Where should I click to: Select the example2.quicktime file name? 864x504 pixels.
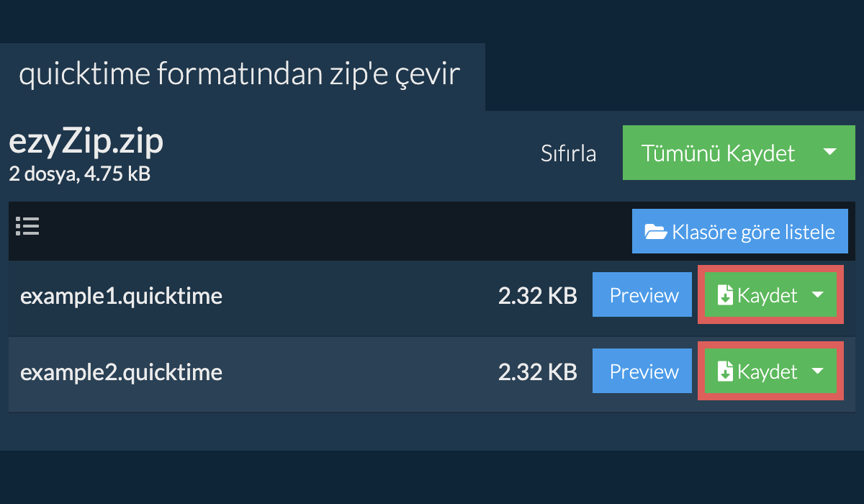(121, 372)
